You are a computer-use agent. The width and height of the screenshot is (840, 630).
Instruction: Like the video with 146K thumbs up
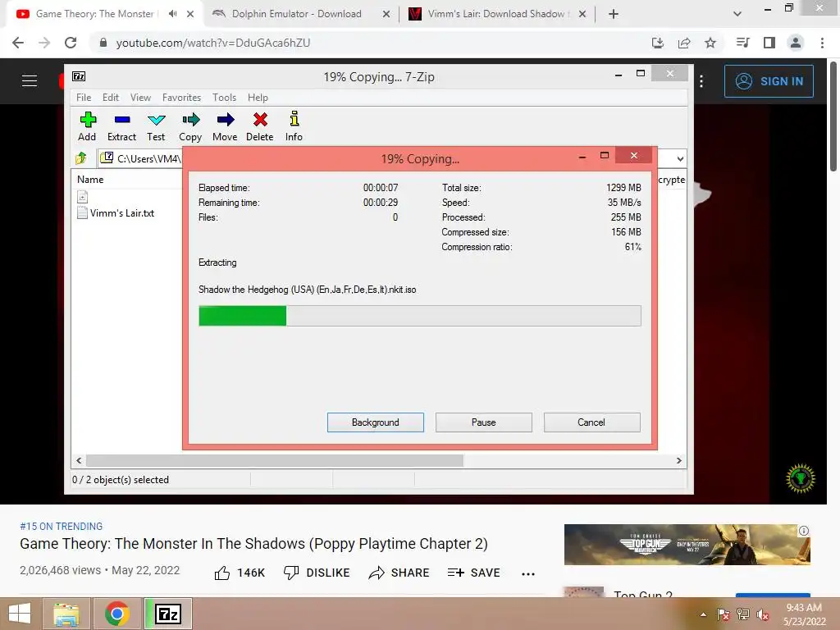point(240,573)
